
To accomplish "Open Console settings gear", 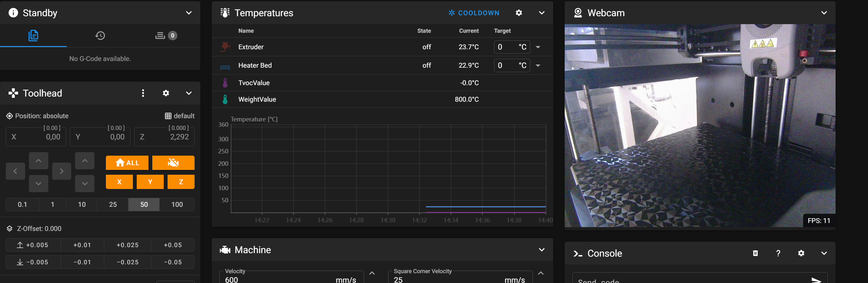I will tap(801, 253).
